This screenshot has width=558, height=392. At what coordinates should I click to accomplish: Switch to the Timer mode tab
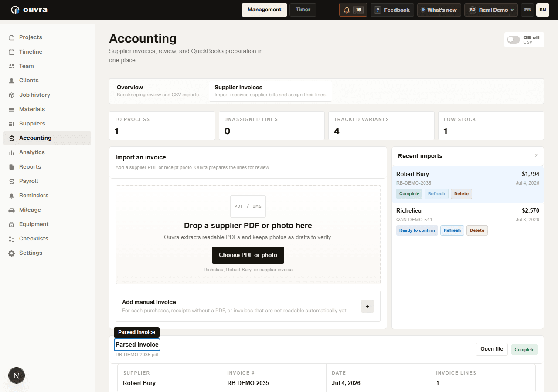coord(303,10)
